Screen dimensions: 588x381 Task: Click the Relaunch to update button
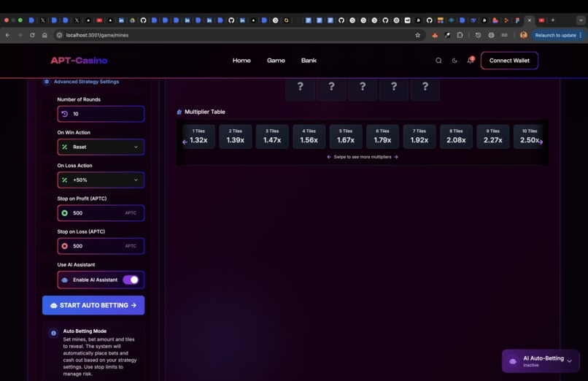(x=558, y=35)
